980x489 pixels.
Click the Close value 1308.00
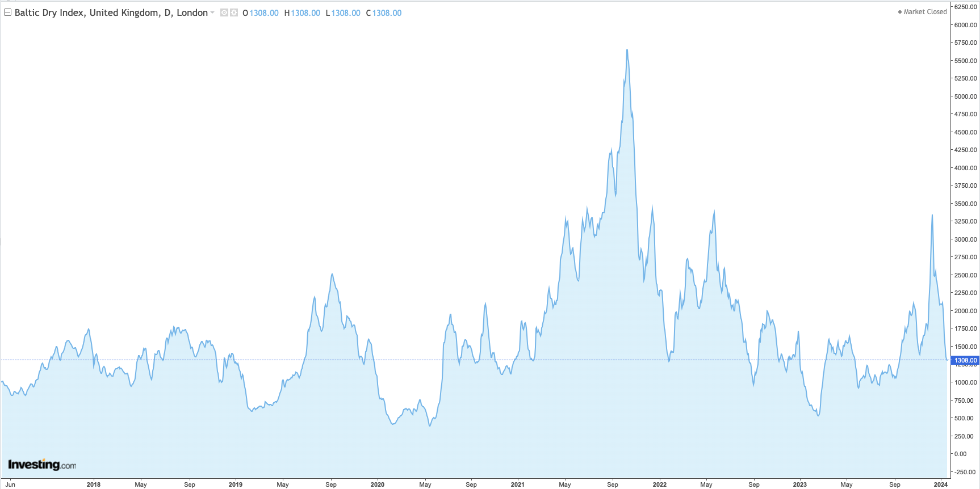click(387, 13)
